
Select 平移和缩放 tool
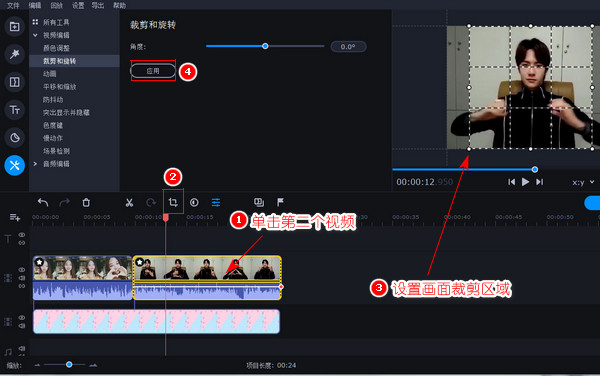[60, 87]
